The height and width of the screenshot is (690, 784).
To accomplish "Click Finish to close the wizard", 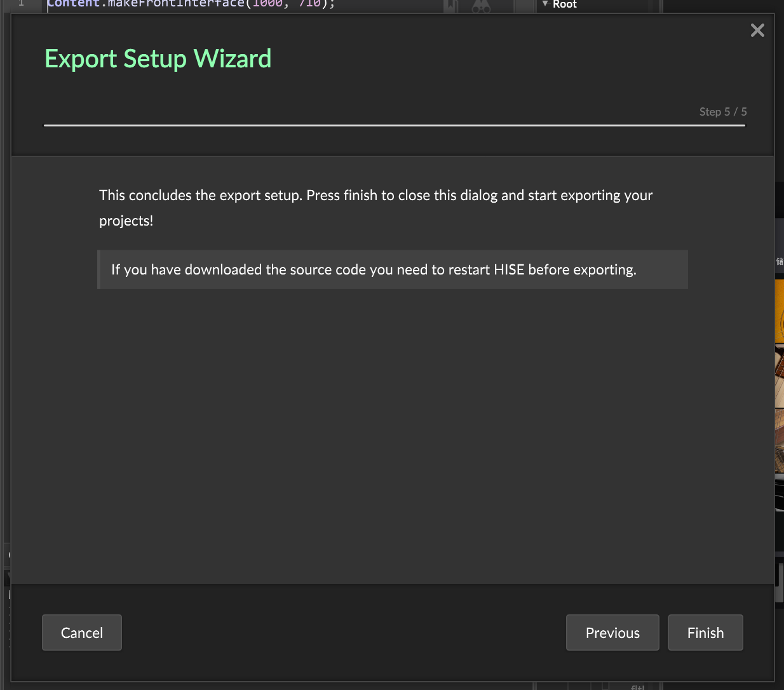I will click(x=705, y=633).
